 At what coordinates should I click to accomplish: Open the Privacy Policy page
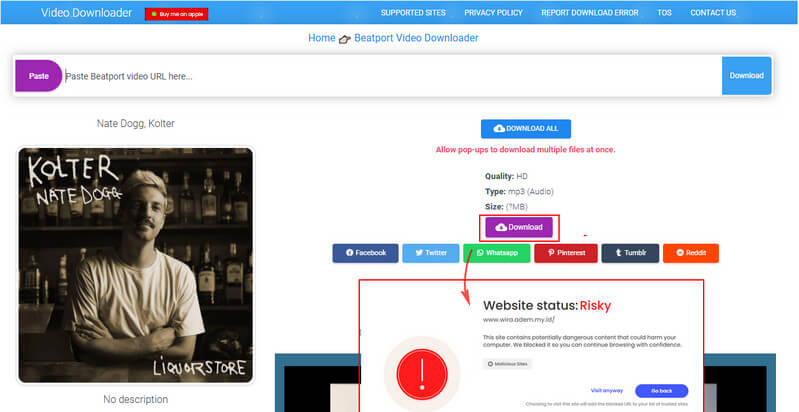(x=493, y=13)
